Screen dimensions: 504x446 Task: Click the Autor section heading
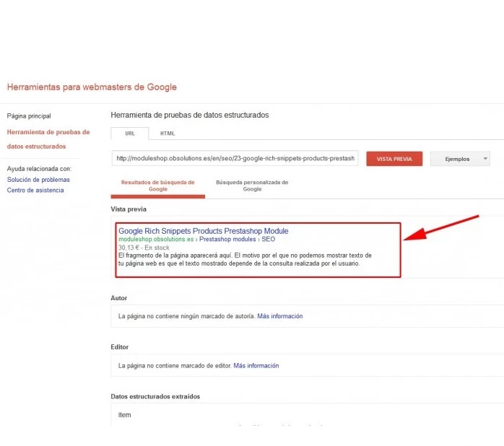(119, 298)
